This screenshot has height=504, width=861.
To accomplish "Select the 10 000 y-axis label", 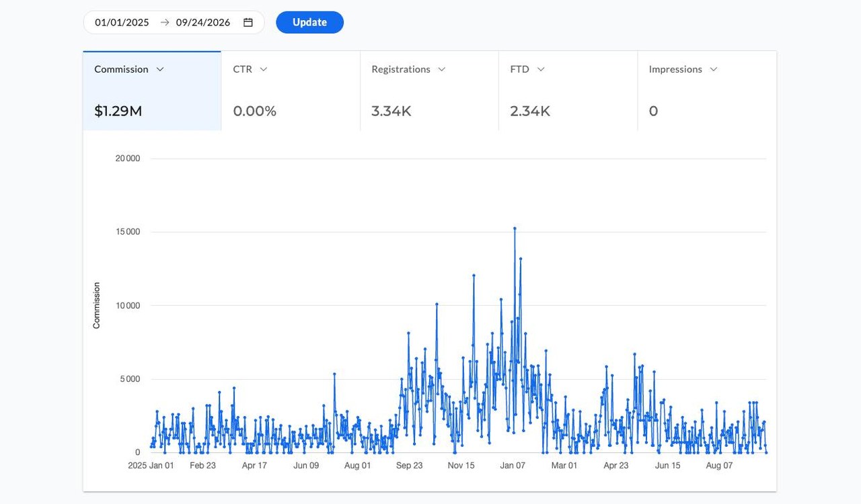I will [x=128, y=306].
